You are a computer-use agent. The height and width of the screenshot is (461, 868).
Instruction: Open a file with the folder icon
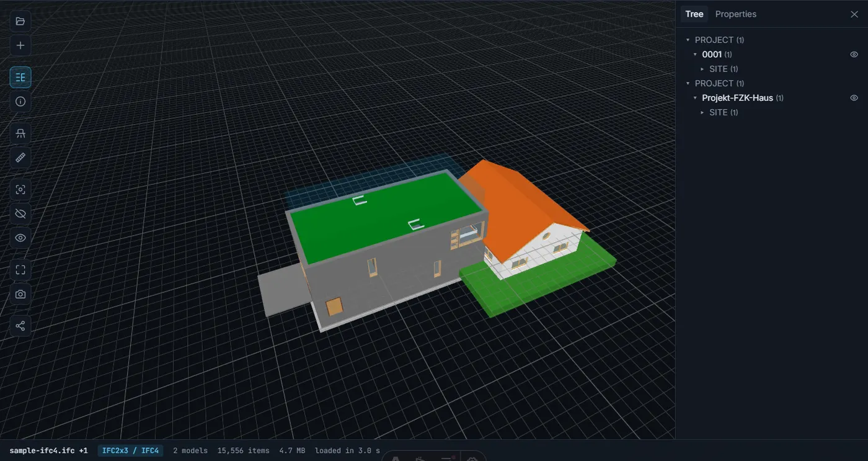click(20, 21)
